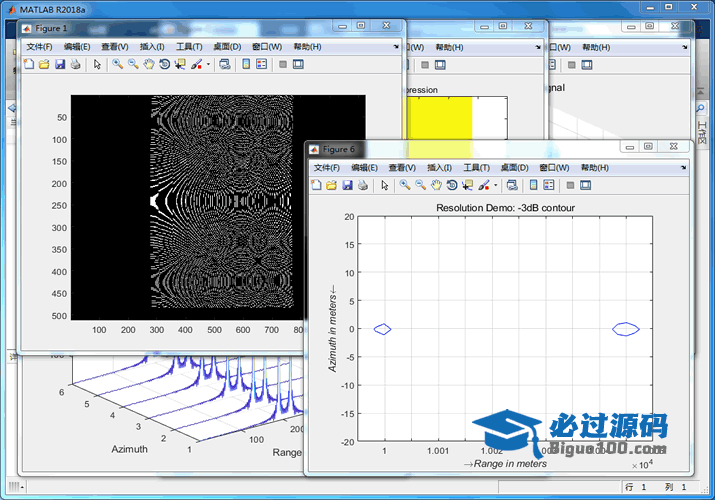
Task: Save figure icon in Figure 1 toolbar
Action: pyautogui.click(x=60, y=64)
